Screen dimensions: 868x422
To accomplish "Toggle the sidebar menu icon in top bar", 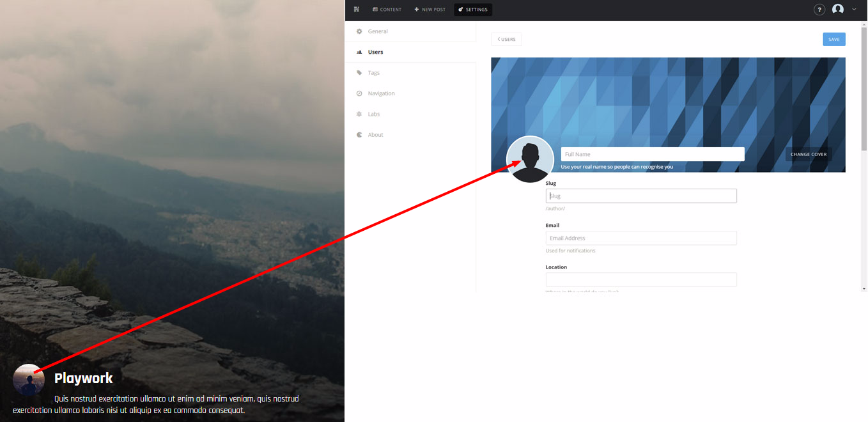I will click(357, 10).
